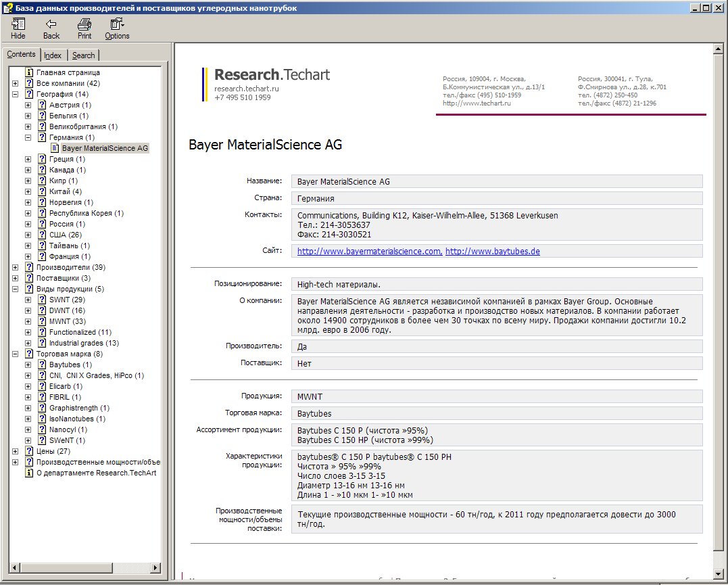
Task: Click the Австрия (1) topic icon
Action: (x=43, y=105)
